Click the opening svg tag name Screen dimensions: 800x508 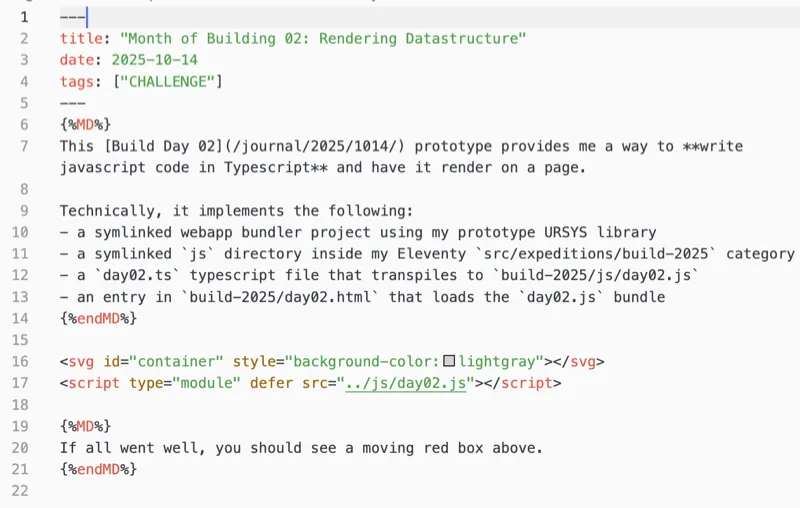pyautogui.click(x=81, y=361)
